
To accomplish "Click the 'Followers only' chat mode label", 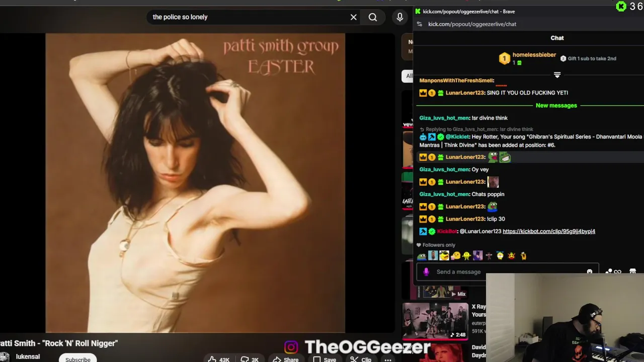I will [435, 245].
